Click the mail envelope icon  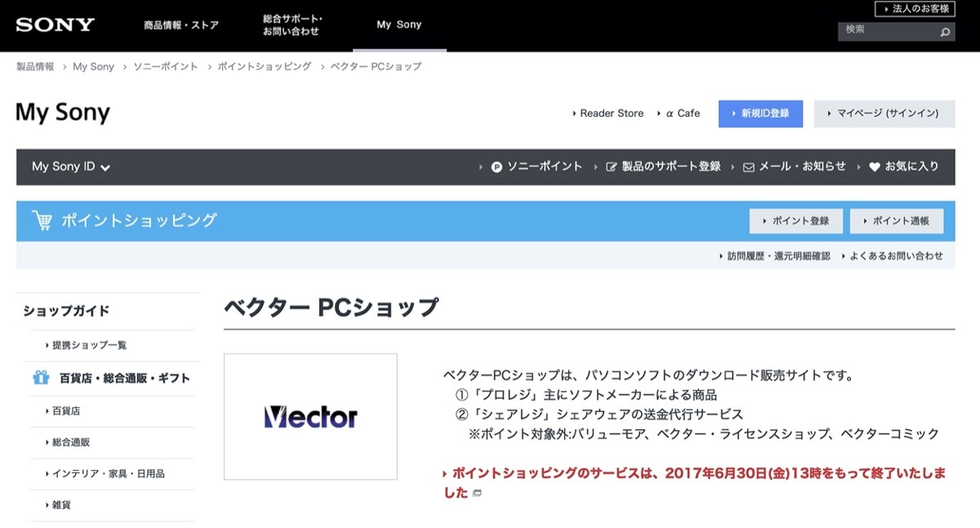tap(749, 167)
